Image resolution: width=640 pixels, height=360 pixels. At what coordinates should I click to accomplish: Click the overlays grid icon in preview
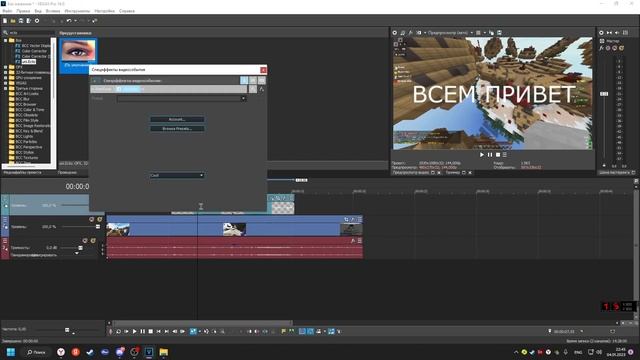pos(478,33)
